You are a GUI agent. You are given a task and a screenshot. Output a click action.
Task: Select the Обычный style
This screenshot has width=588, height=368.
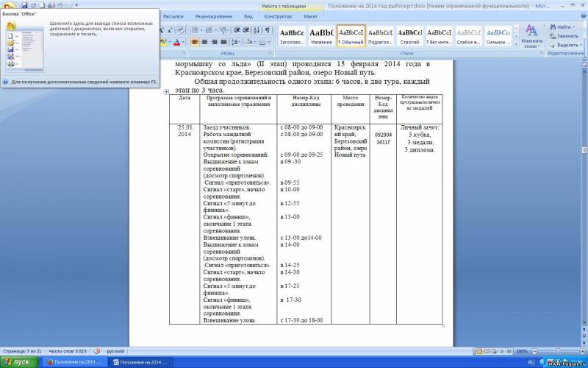tap(351, 36)
